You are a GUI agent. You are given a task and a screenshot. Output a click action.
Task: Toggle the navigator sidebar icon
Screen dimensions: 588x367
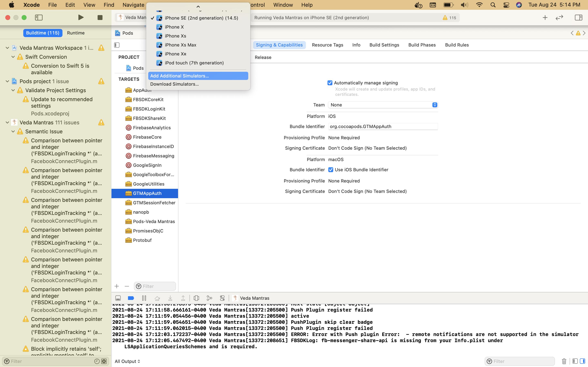[x=39, y=18]
